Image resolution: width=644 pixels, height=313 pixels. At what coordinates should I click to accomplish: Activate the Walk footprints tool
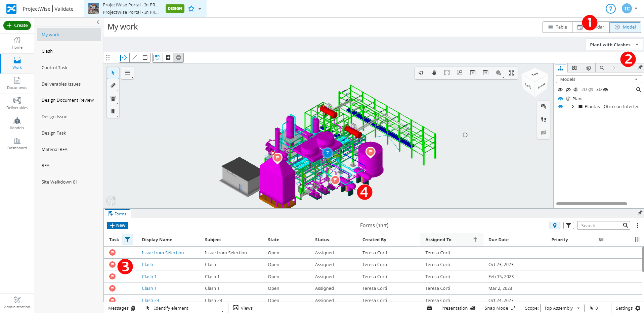pyautogui.click(x=544, y=119)
